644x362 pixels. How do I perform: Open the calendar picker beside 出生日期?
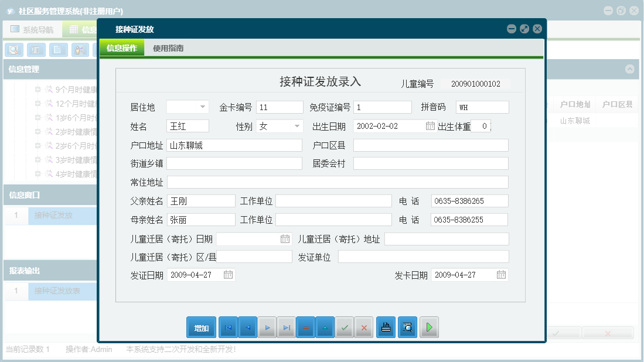tap(431, 125)
